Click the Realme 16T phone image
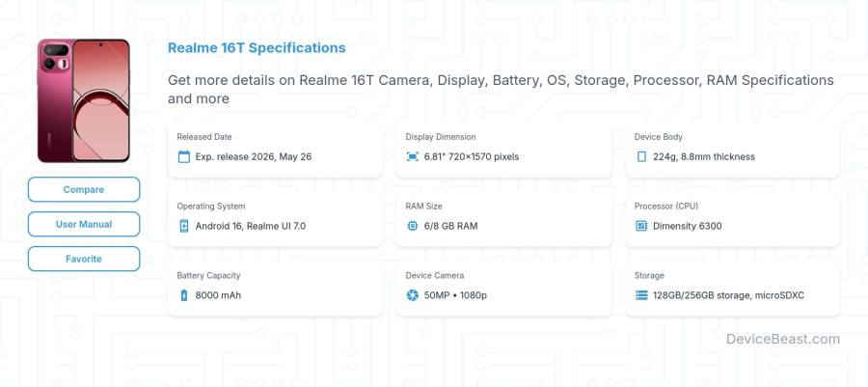The image size is (868, 387). click(84, 100)
